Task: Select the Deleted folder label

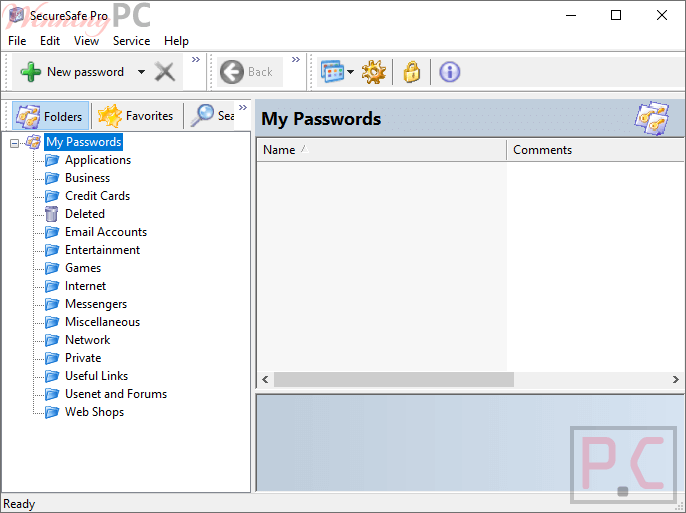Action: (85, 214)
